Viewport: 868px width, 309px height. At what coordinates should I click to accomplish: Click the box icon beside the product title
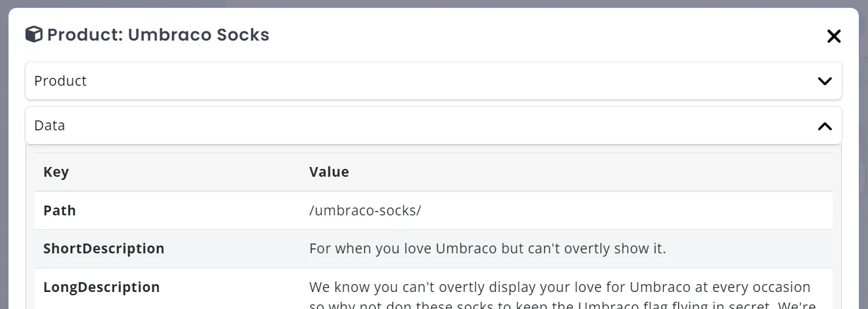[x=34, y=35]
